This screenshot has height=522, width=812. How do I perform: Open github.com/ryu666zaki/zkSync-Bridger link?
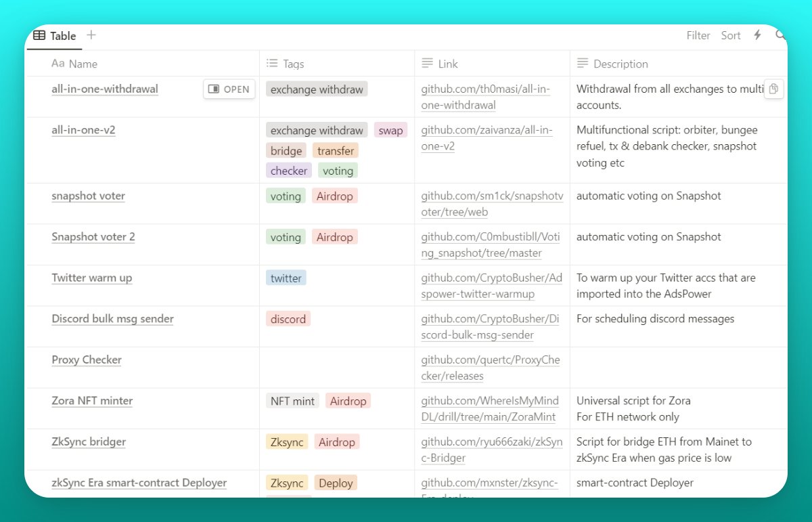tap(492, 450)
